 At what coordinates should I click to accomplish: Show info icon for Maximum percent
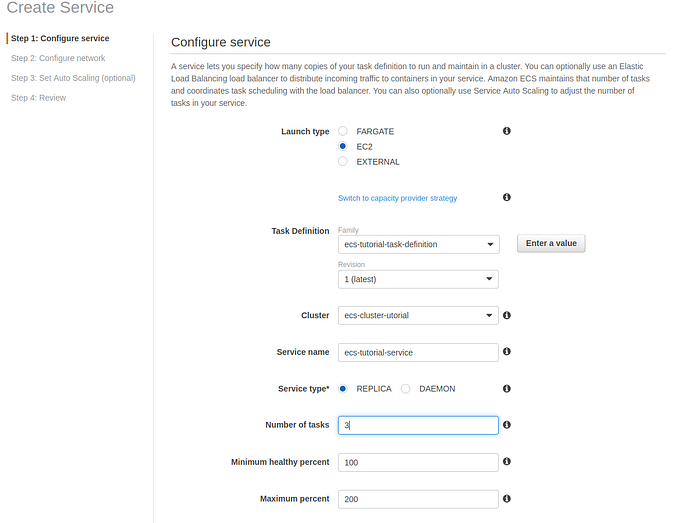[x=506, y=498]
